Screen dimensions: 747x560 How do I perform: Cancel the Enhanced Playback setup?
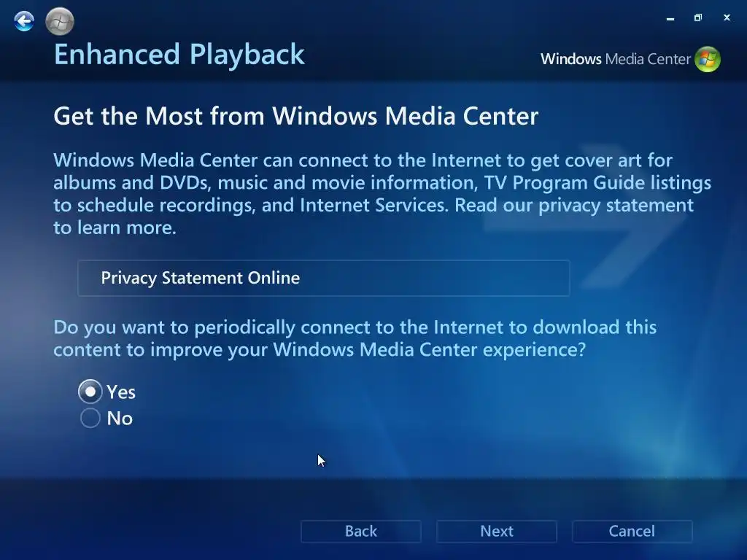[x=632, y=532]
